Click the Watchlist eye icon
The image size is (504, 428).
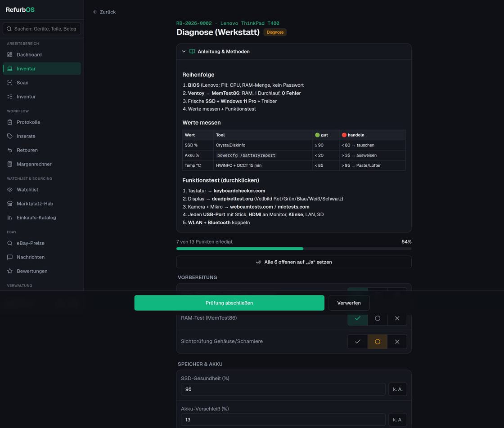click(9, 190)
